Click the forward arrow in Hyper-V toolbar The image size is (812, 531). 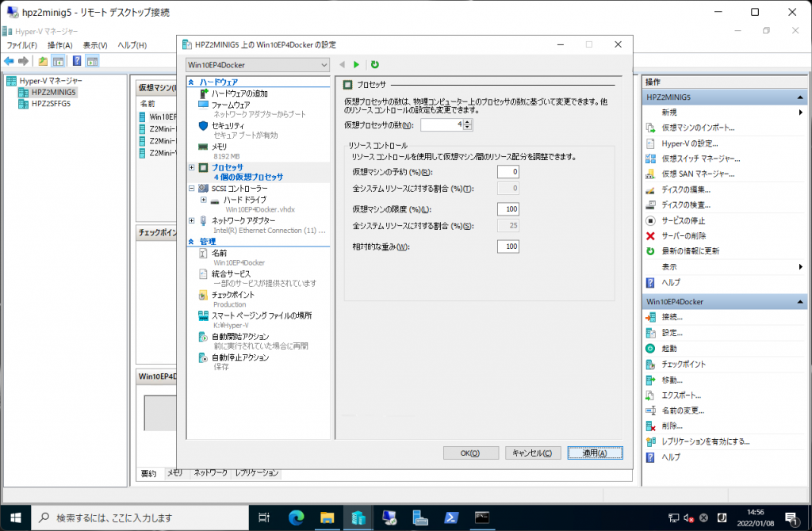tap(23, 62)
